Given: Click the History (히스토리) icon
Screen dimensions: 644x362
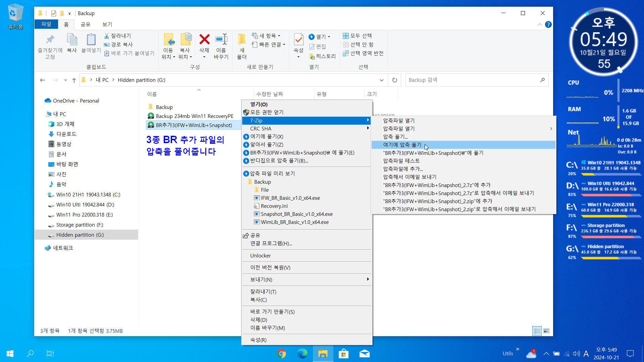Looking at the screenshot, I should click(312, 56).
